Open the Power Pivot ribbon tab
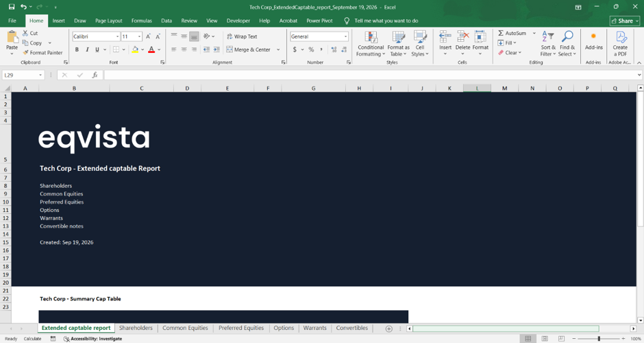Viewport: 644px width, 343px height. [319, 21]
